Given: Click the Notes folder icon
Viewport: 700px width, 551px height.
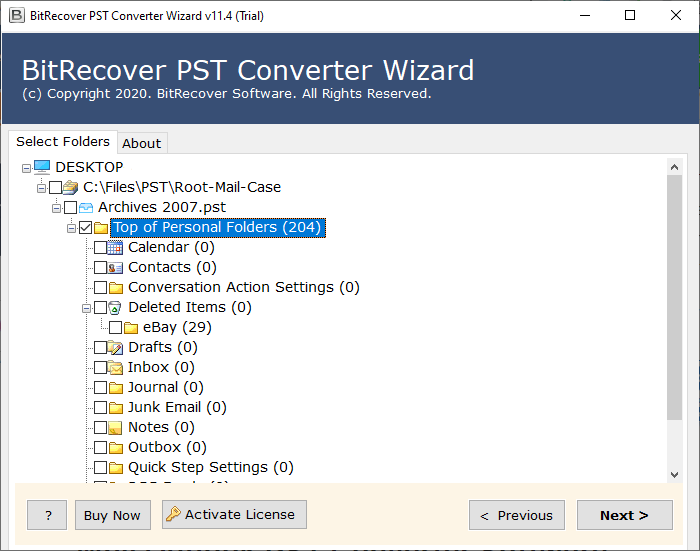Looking at the screenshot, I should pyautogui.click(x=115, y=427).
